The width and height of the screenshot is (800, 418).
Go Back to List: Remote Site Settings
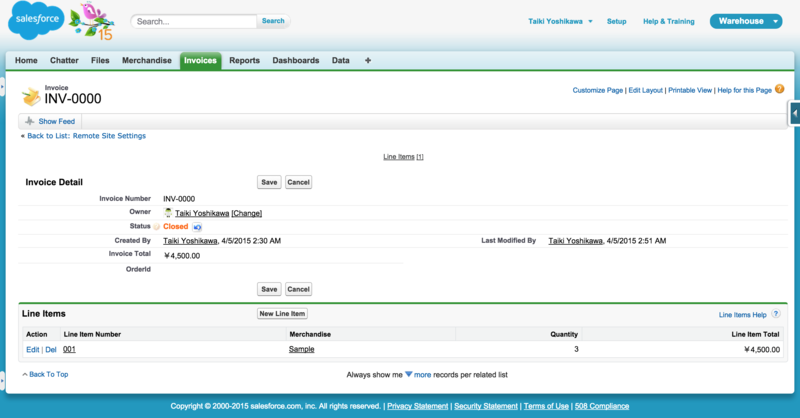pos(86,136)
